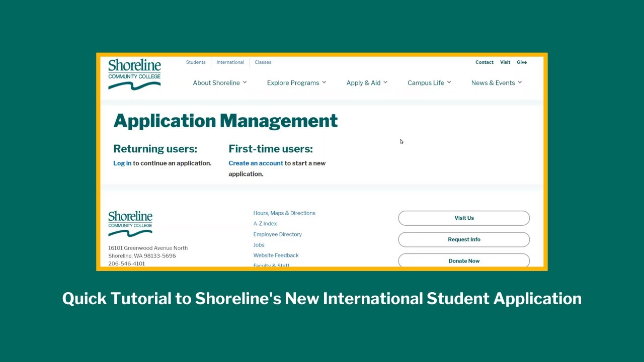Click the Returning users: heading

point(155,149)
